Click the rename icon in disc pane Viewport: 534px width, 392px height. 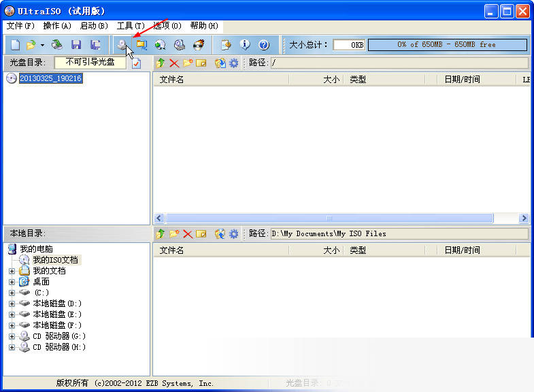pos(201,63)
